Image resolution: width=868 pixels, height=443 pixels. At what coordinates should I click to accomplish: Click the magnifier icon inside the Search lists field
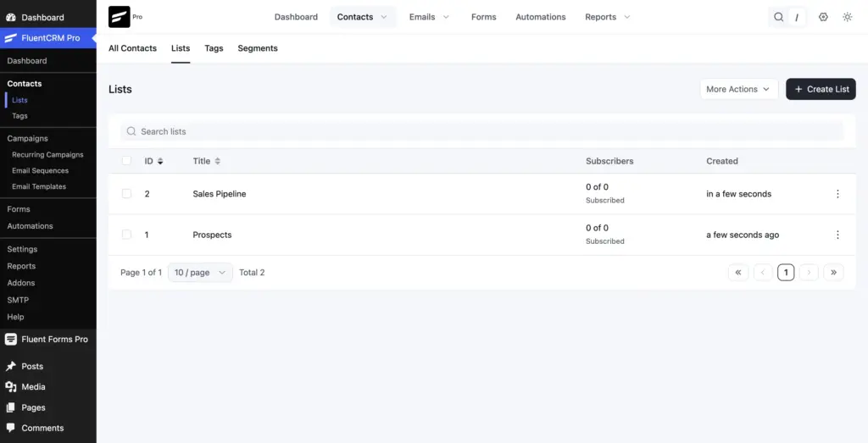point(131,131)
